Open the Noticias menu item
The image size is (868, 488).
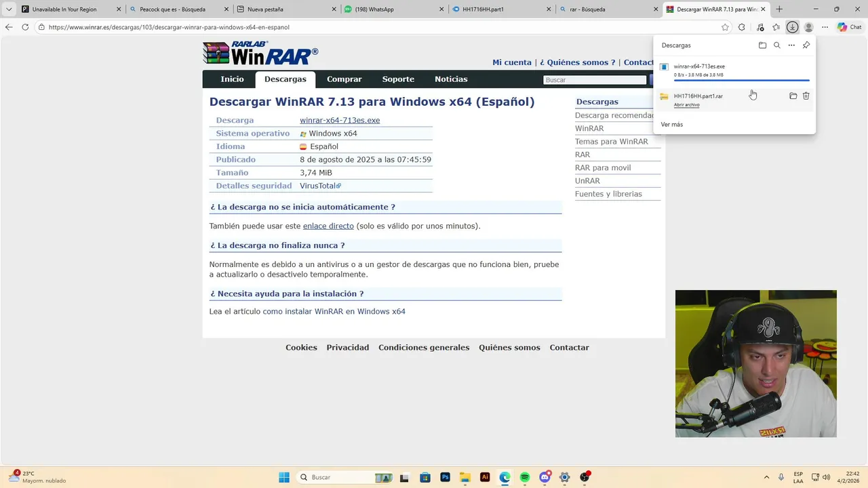point(451,79)
